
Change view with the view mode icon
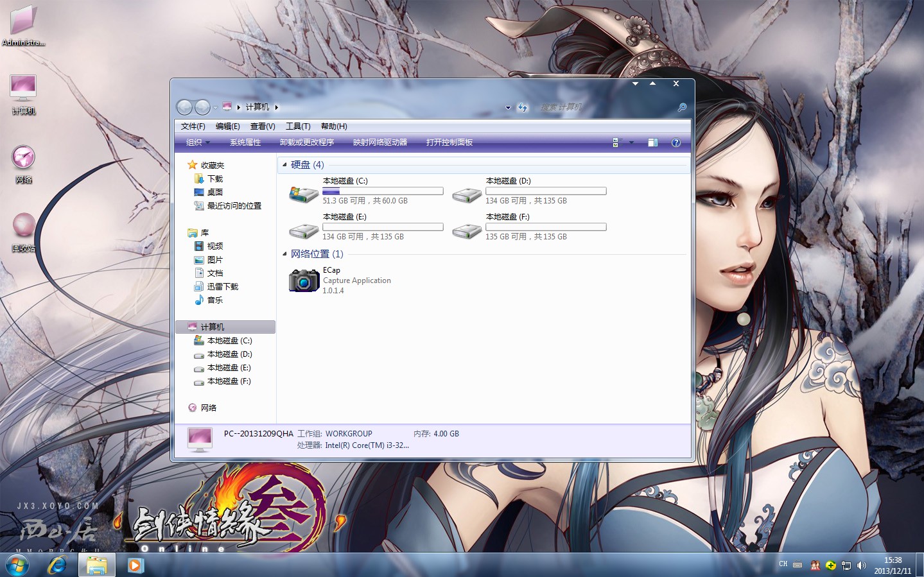click(617, 142)
